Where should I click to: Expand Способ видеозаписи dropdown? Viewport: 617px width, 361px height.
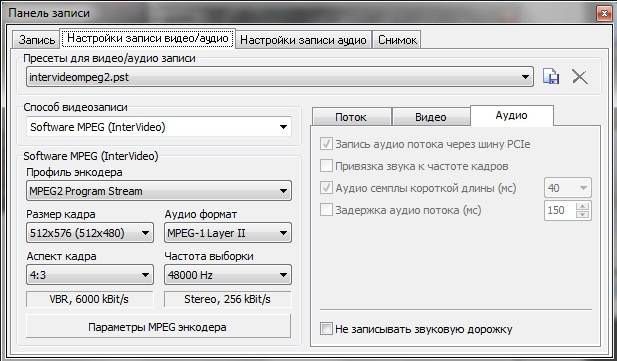tap(159, 127)
